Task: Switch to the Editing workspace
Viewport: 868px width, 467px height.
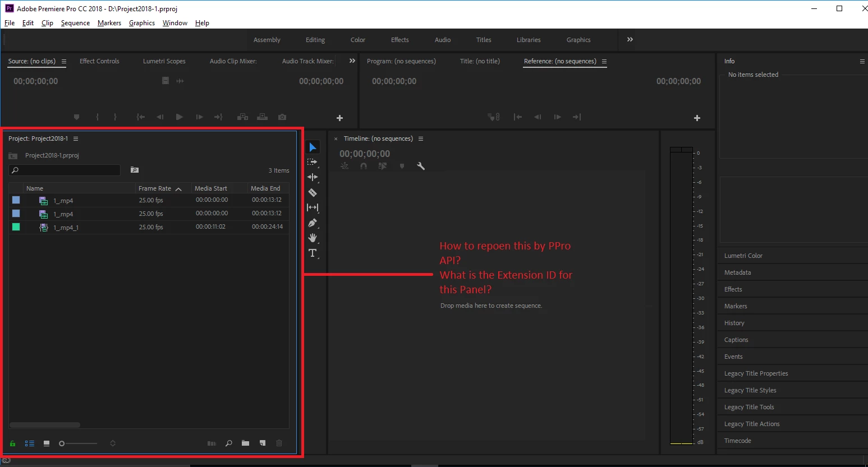Action: (315, 40)
